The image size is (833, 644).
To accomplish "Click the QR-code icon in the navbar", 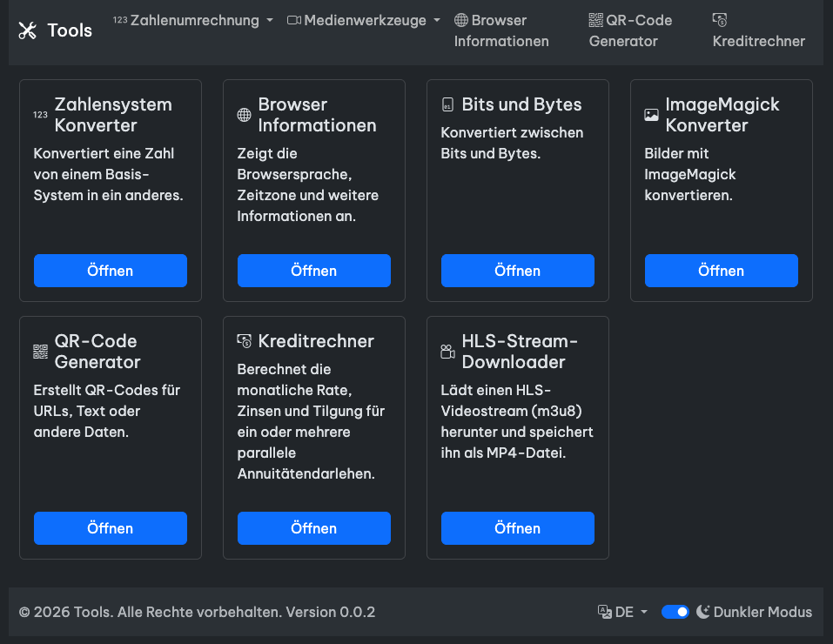I will 596,20.
